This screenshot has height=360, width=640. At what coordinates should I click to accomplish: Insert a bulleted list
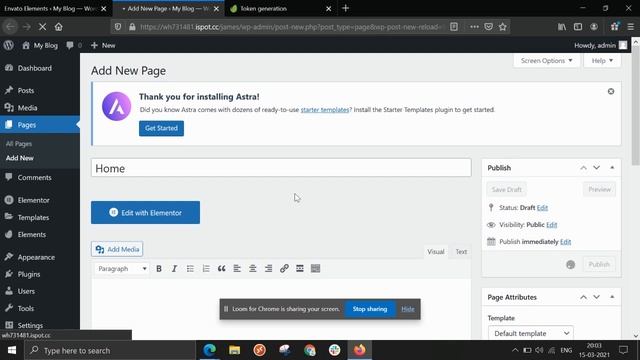click(190, 269)
